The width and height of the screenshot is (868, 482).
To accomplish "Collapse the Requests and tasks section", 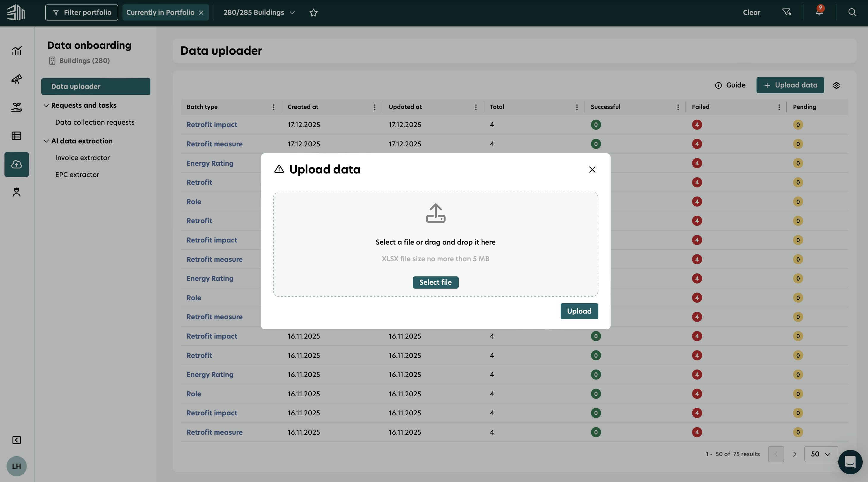I will (x=46, y=105).
